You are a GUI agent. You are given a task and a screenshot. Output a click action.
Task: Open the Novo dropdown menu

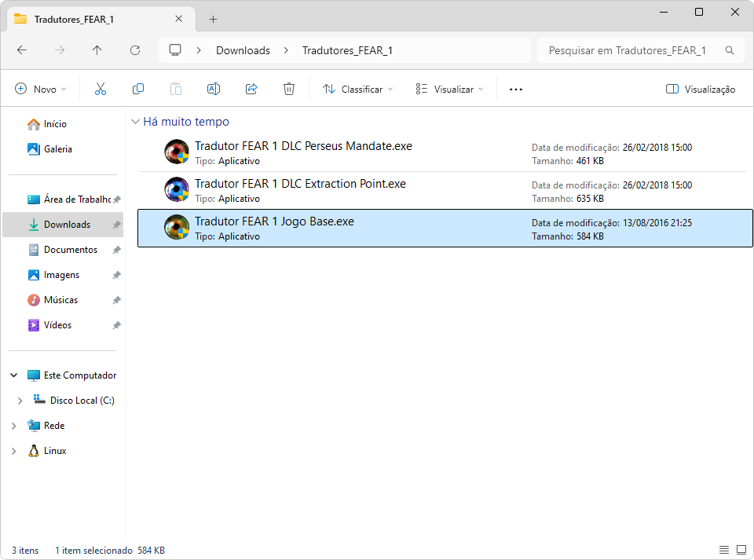pos(41,90)
